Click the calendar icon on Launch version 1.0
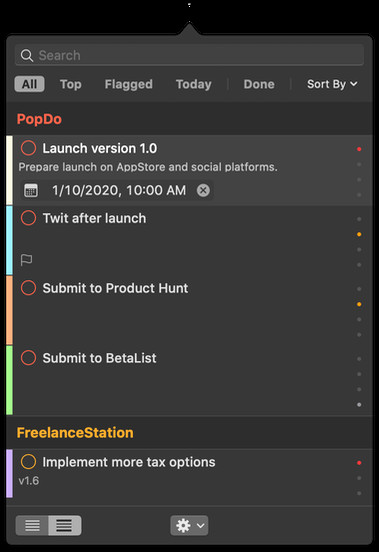379x552 pixels. pyautogui.click(x=31, y=190)
